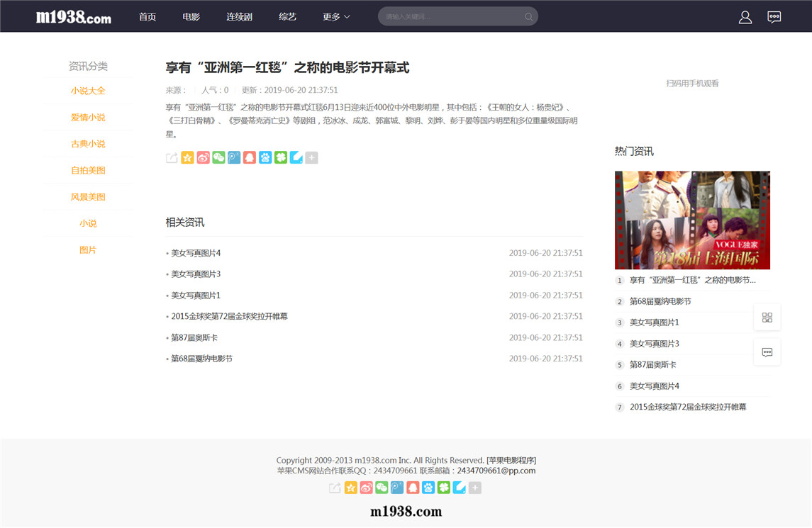Share article via Tencent Weibo icon
The height and width of the screenshot is (528, 812).
pos(234,158)
